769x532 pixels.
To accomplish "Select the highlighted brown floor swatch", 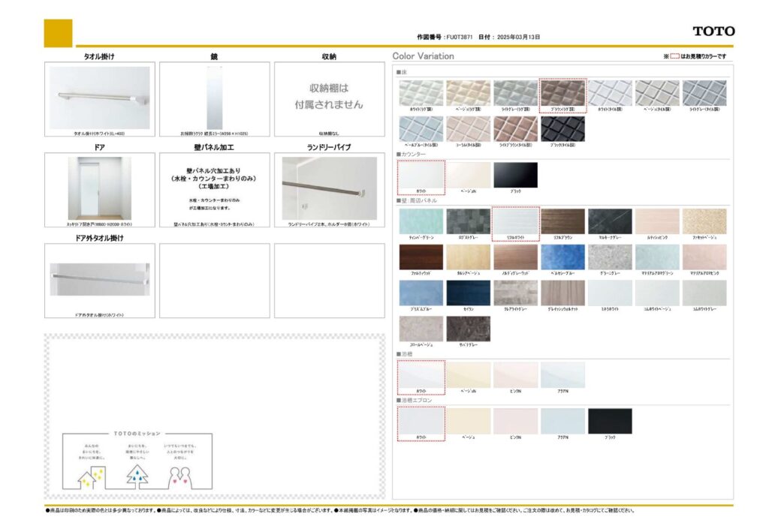I will (562, 93).
